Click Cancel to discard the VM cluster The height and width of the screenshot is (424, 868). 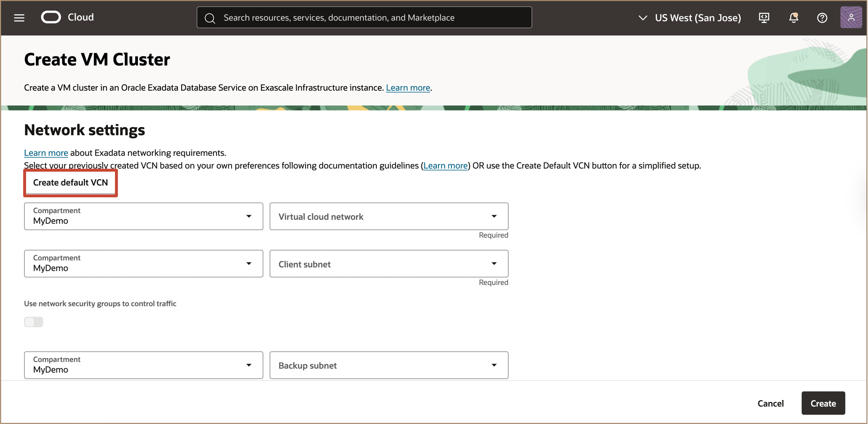771,403
